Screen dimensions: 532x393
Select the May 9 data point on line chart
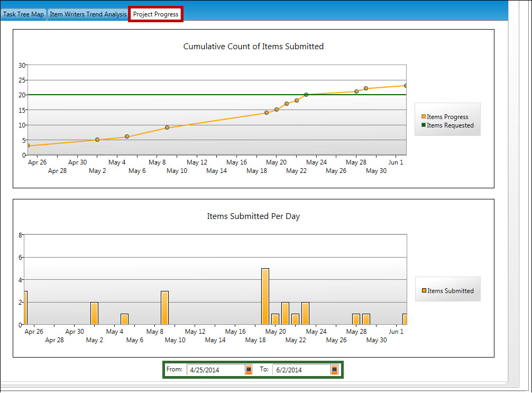(x=167, y=127)
